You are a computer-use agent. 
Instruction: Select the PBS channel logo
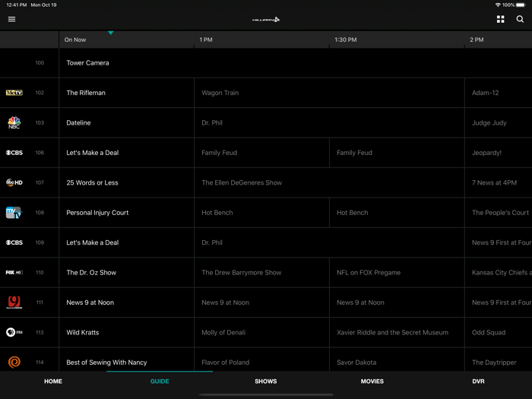click(14, 332)
